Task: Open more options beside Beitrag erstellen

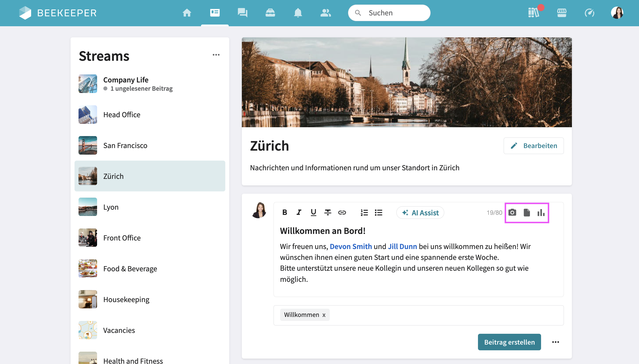Action: [555, 342]
